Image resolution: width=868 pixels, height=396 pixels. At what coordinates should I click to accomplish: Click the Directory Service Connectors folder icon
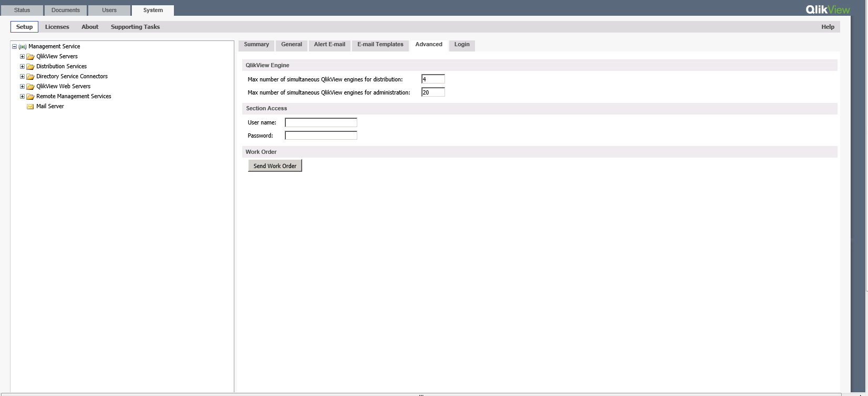(30, 77)
